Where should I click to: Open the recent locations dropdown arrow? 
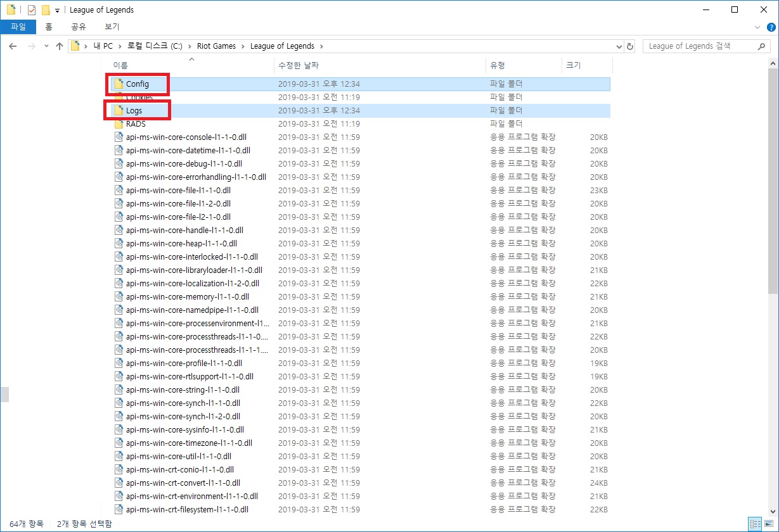point(46,46)
